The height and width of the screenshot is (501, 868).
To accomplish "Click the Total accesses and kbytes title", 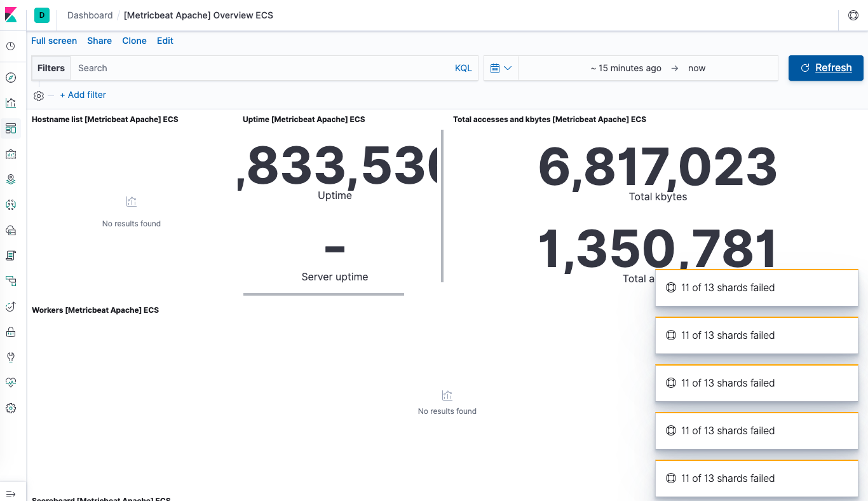I will pos(550,120).
